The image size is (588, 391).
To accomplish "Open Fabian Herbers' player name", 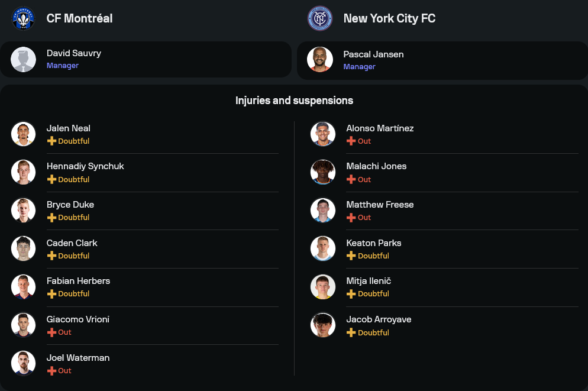I will [78, 281].
